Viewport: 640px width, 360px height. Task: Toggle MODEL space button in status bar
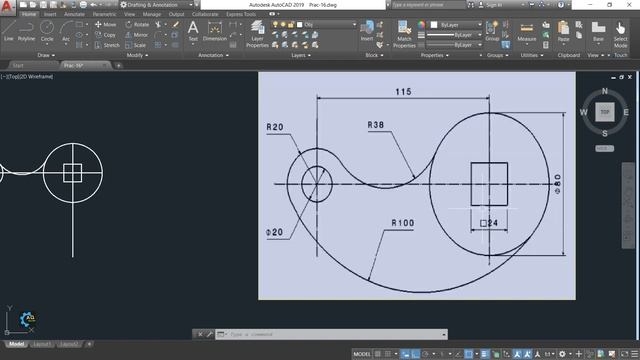[x=362, y=354]
